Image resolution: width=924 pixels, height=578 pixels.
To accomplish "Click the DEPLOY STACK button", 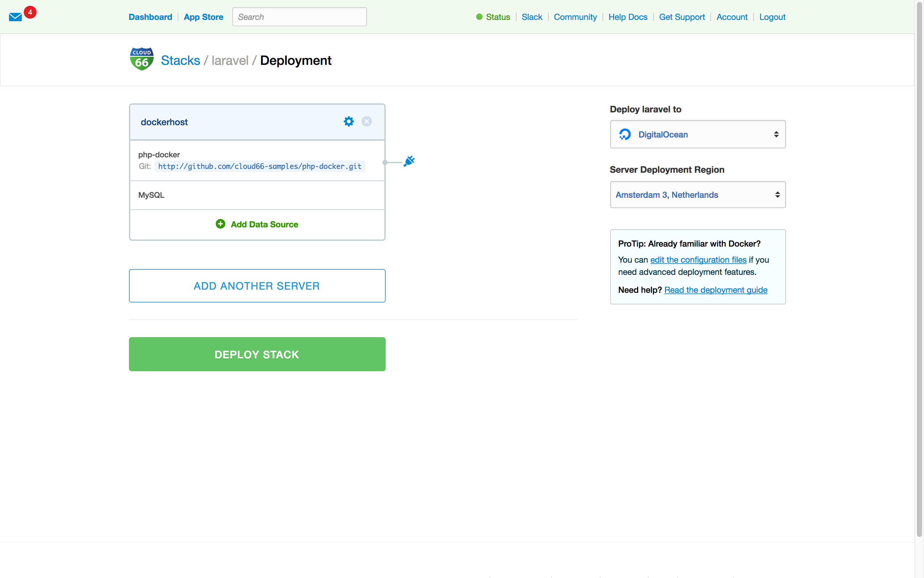I will 257,354.
